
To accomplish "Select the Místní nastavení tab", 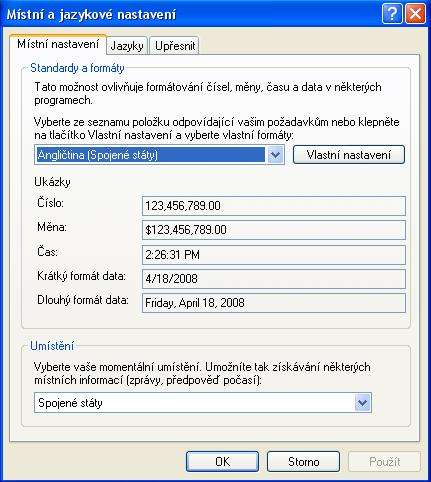I will point(58,44).
